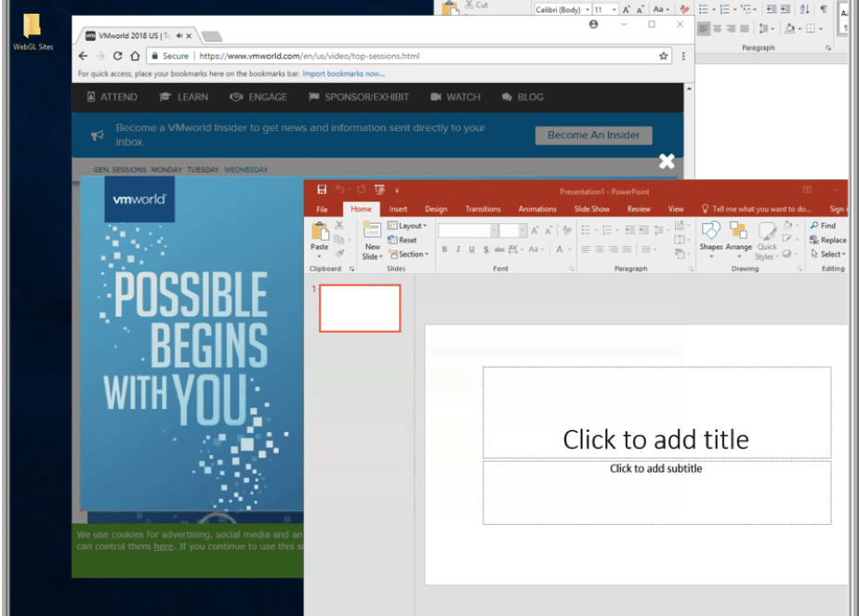Click the 'Become An Insider' button

594,136
